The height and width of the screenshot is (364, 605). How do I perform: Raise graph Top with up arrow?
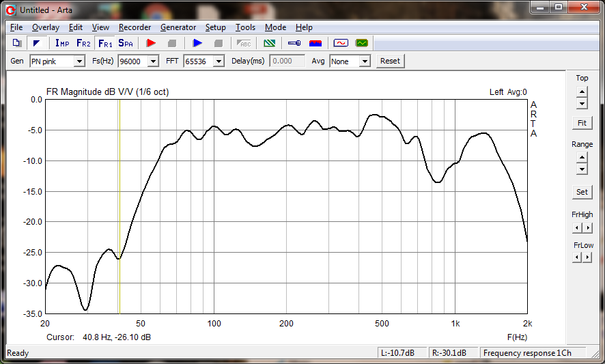(582, 92)
